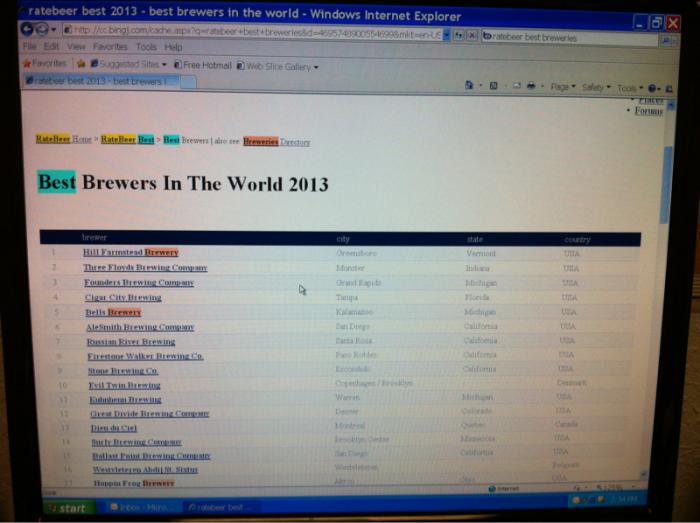Open the Favorites star button
This screenshot has height=523, width=700.
(x=45, y=63)
